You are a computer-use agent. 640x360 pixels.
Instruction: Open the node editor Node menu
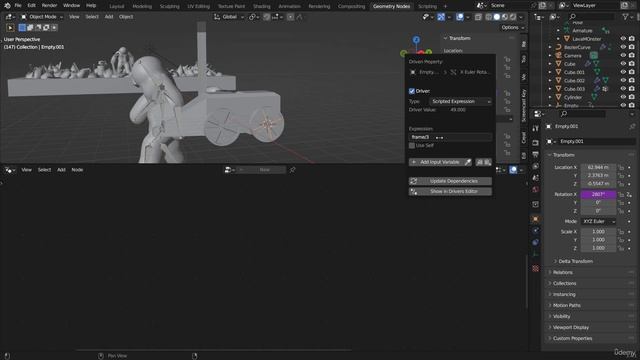click(77, 170)
